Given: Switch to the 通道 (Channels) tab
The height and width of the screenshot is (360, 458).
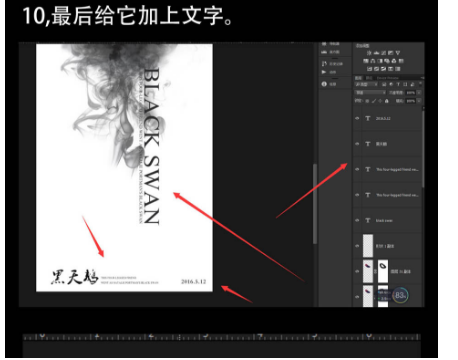Looking at the screenshot, I should click(369, 78).
